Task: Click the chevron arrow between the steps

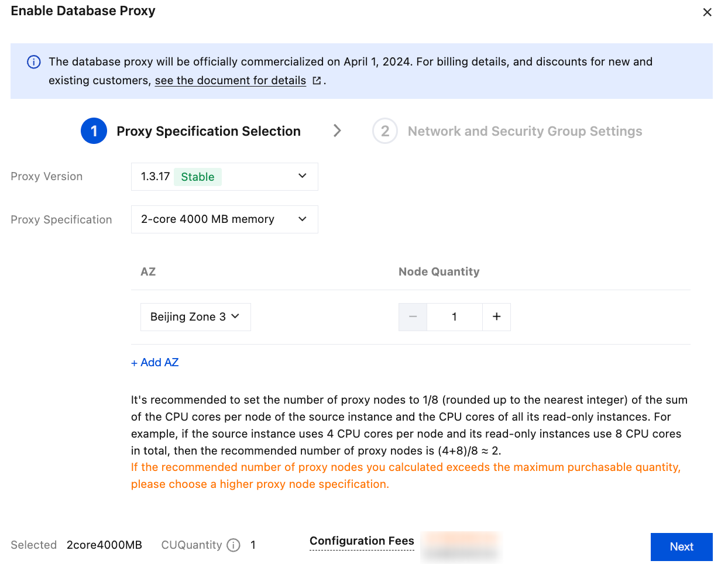Action: click(337, 130)
